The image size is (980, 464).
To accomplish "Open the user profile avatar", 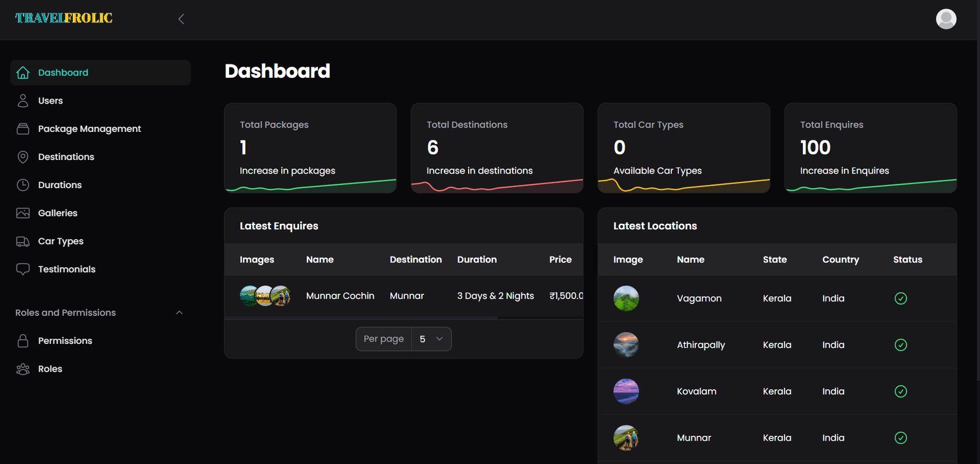I will click(x=946, y=19).
